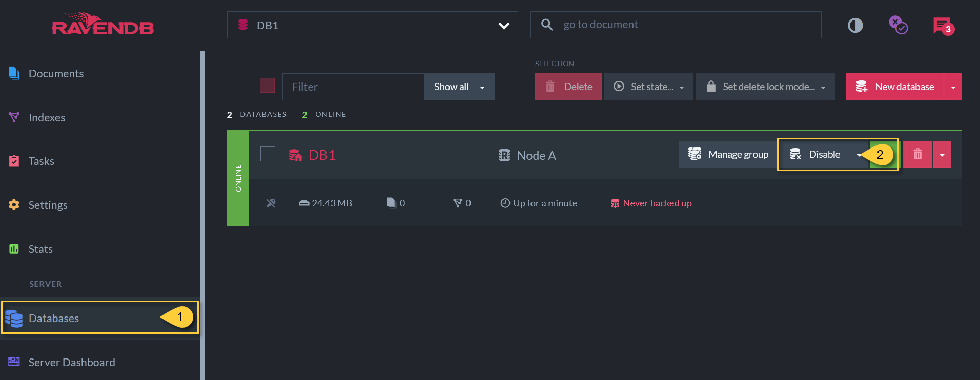
Task: Click the go to document search field
Action: pyautogui.click(x=676, y=25)
